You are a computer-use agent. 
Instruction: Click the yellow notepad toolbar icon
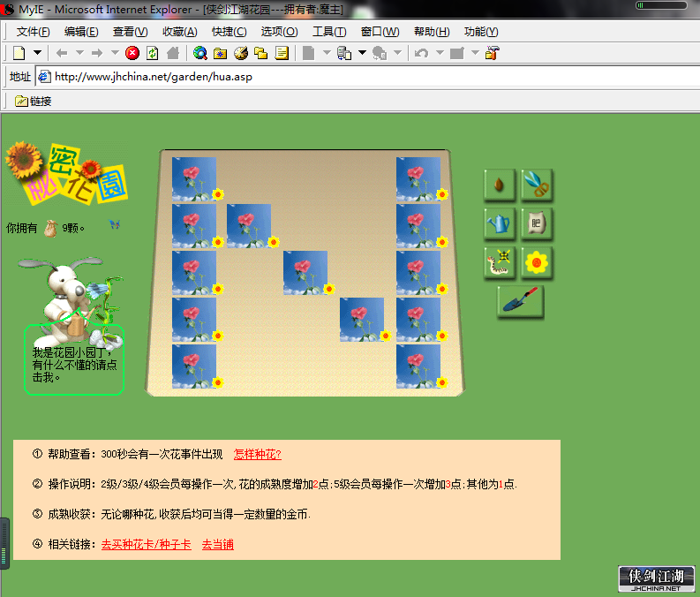[282, 53]
